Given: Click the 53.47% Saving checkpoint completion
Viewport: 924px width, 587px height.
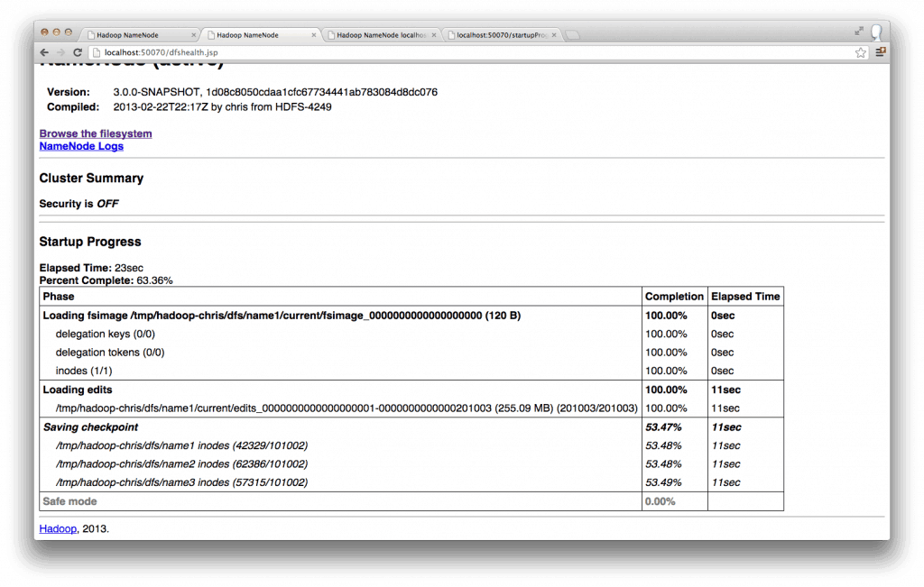Looking at the screenshot, I should [663, 427].
